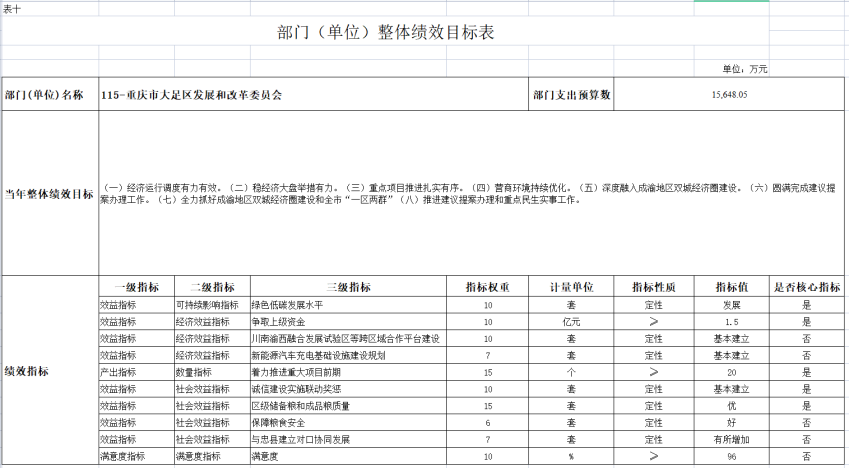Select the 115-重庆市大足区发展和改革委员会 cell
This screenshot has width=850, height=469.
point(313,95)
